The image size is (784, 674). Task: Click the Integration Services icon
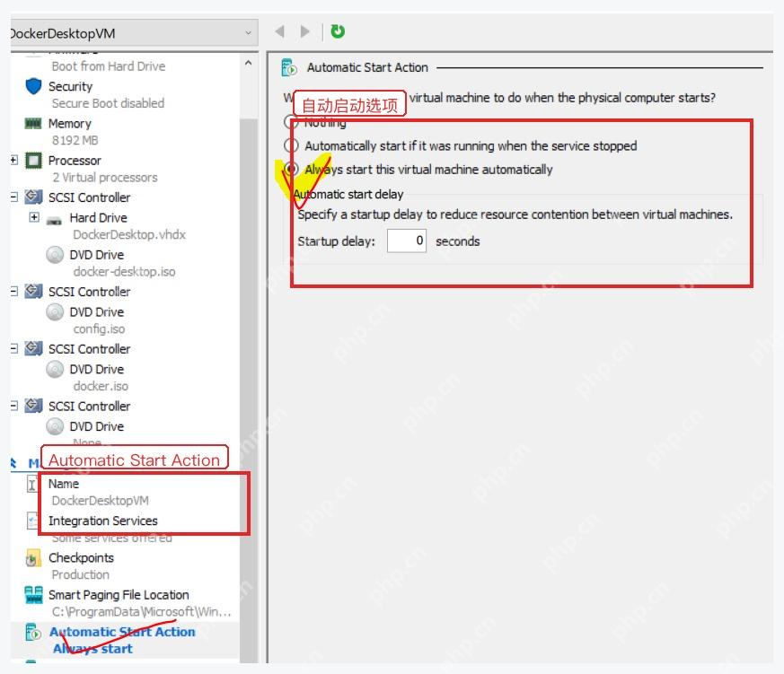coord(31,521)
